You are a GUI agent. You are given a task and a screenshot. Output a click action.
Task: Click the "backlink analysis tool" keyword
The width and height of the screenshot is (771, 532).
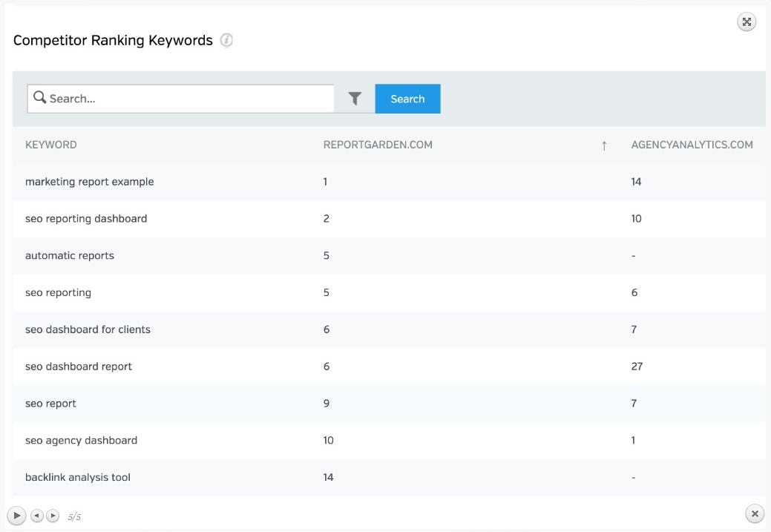pyautogui.click(x=78, y=478)
